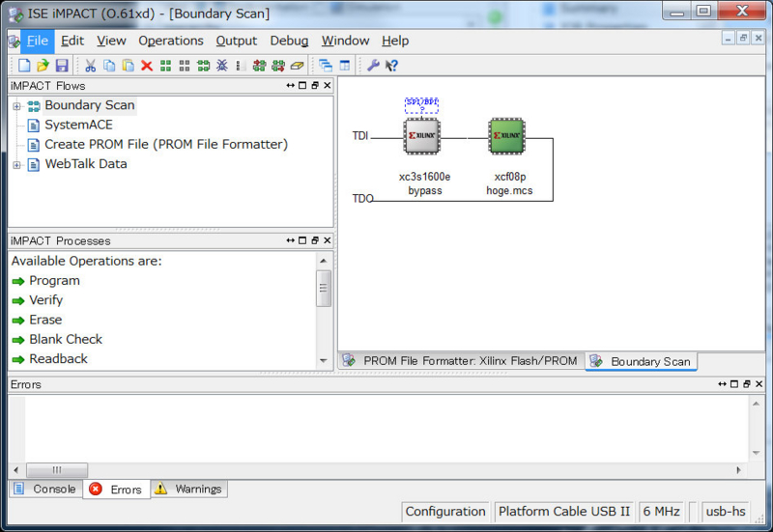Float the iMPACT Flows panel
The width and height of the screenshot is (773, 532).
[315, 85]
